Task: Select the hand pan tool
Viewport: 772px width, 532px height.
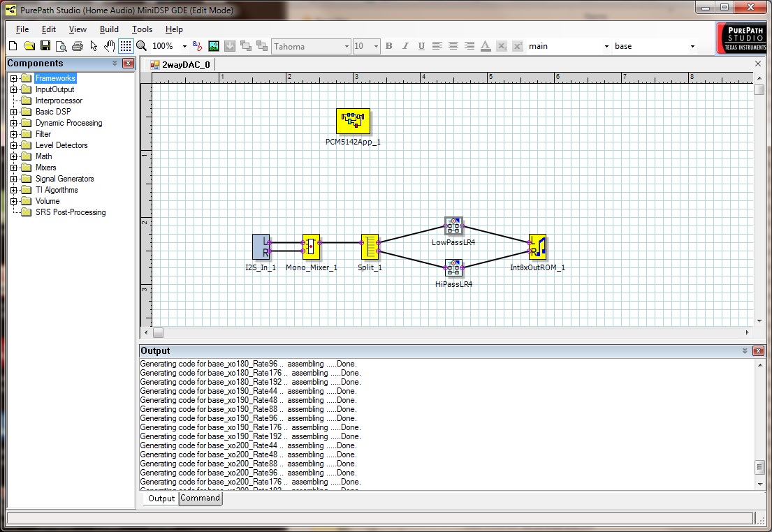Action: pos(109,46)
